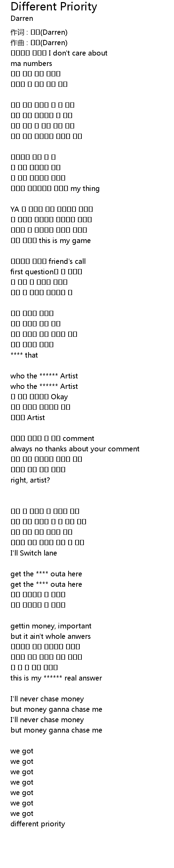Click the lyric 'I'll Switch lane'
The width and height of the screenshot is (174, 868).
(x=34, y=553)
